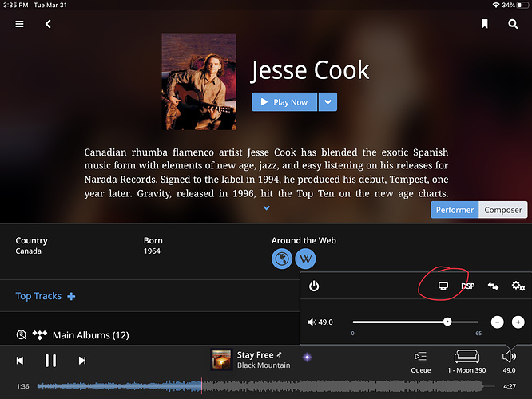This screenshot has width=532, height=399.
Task: Click the battery status icon
Action: (x=523, y=5)
